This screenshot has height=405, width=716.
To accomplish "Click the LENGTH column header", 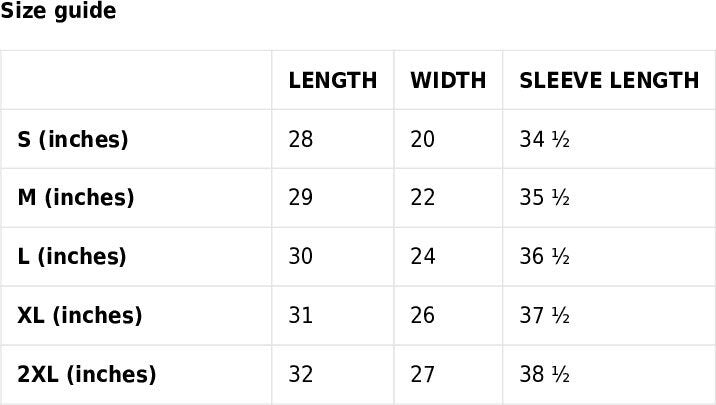I will coord(333,81).
